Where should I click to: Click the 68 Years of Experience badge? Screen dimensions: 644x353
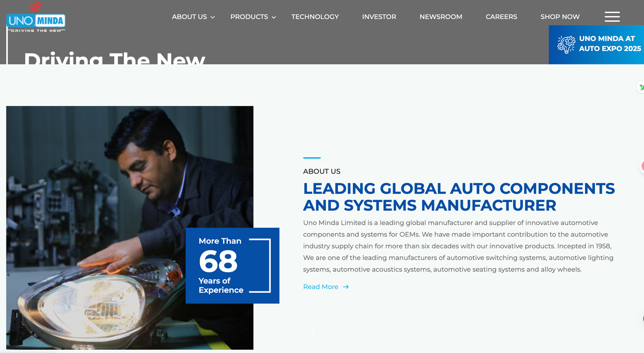(232, 266)
